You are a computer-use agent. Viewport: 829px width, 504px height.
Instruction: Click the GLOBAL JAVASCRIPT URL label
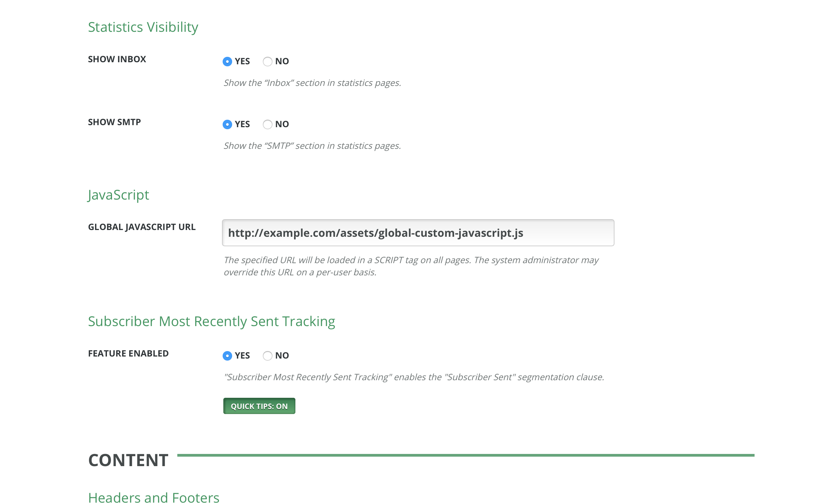tap(141, 227)
